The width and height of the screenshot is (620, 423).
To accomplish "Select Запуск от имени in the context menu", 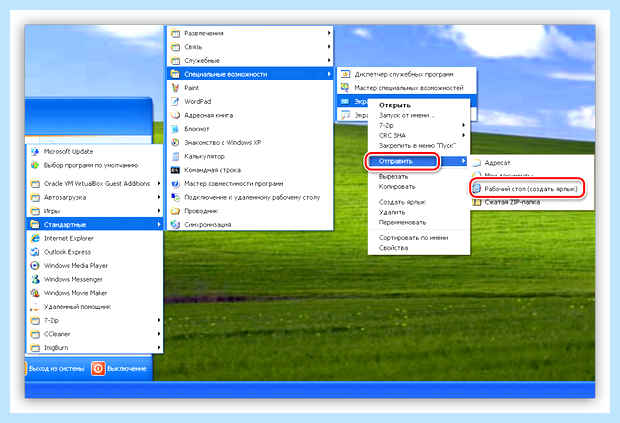I will 407,115.
